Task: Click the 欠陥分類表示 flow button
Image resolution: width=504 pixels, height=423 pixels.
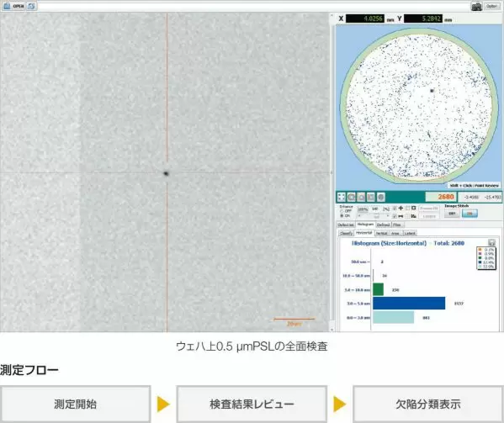Action: (428, 404)
